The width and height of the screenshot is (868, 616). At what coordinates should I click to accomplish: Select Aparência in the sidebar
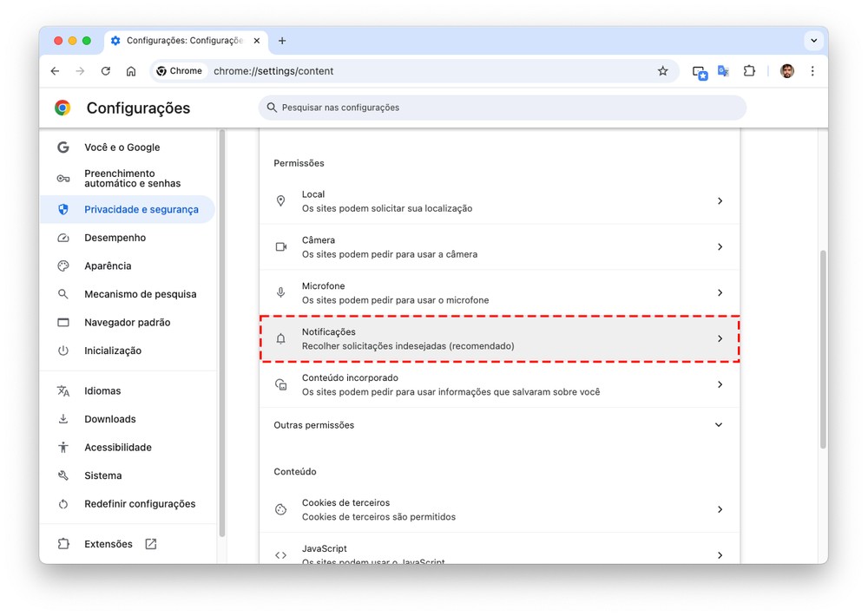[108, 266]
